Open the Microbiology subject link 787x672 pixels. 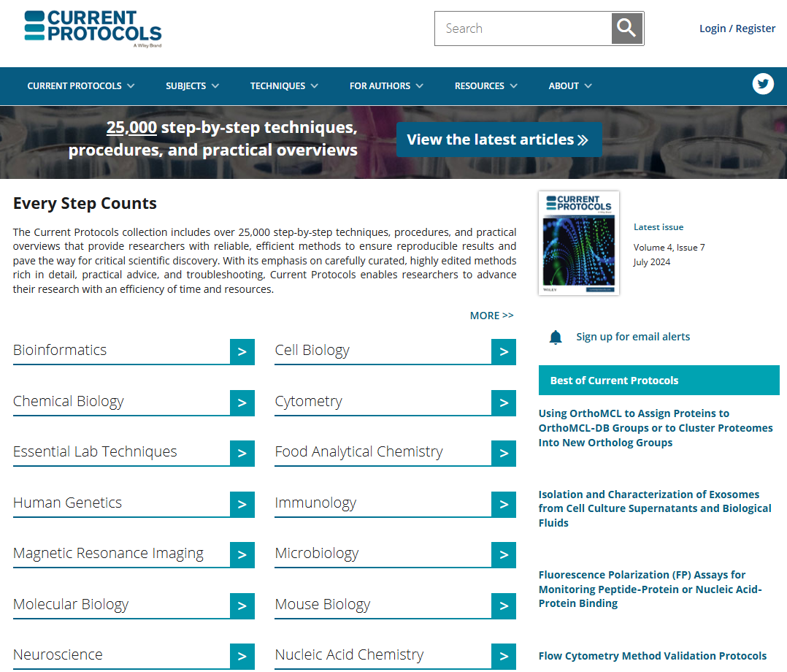317,554
